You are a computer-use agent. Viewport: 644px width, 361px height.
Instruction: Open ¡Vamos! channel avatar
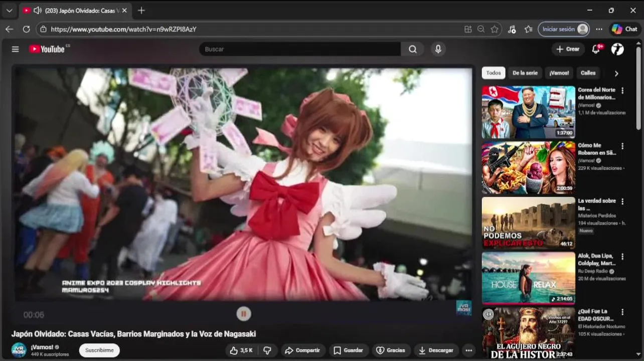(x=19, y=349)
